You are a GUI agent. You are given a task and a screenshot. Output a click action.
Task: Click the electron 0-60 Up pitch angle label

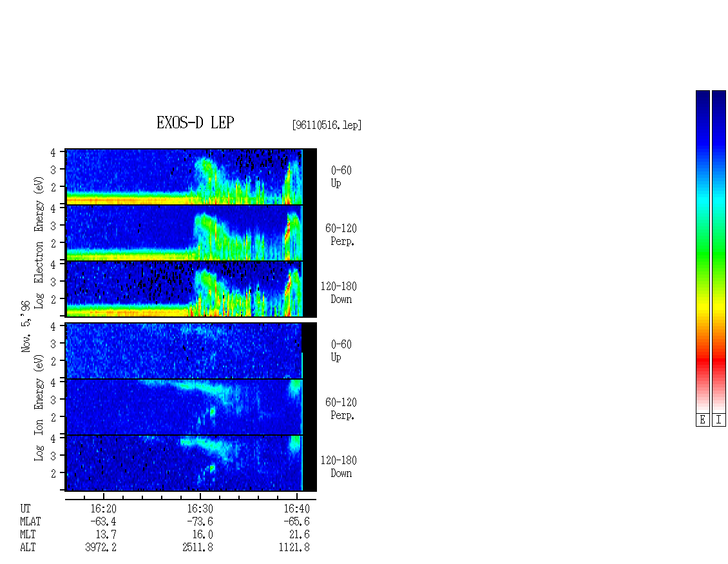(x=341, y=177)
